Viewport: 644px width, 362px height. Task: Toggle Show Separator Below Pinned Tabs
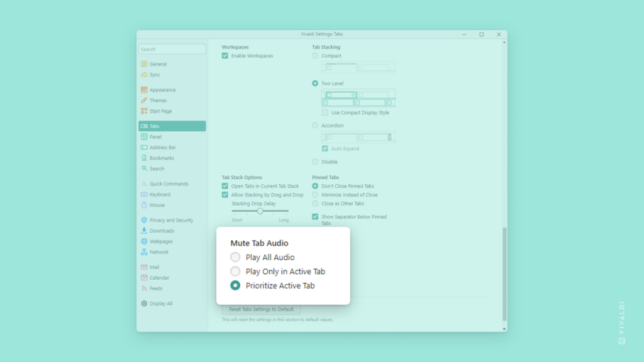[315, 217]
